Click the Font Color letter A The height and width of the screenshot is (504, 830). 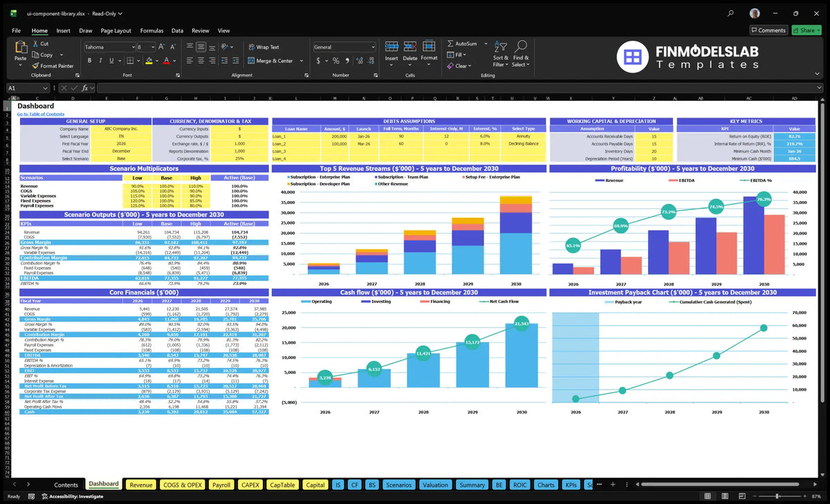coord(166,61)
